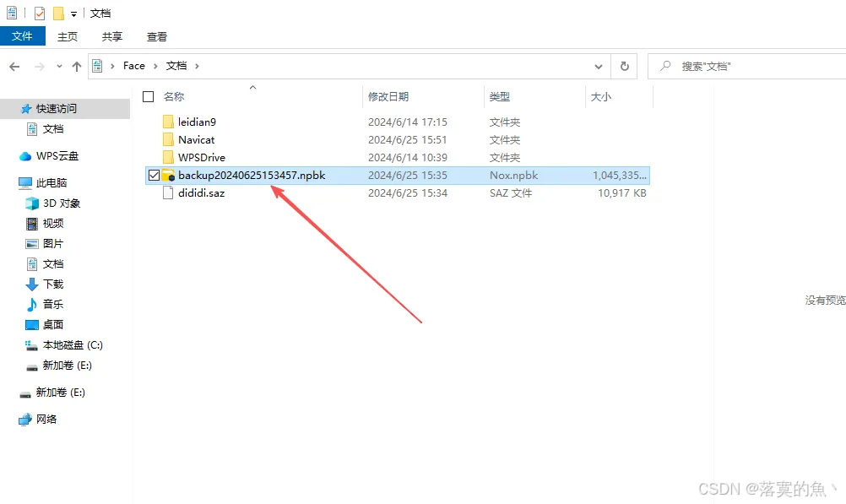Open 快速访问 in navigation pane
The height and width of the screenshot is (504, 846).
point(56,109)
